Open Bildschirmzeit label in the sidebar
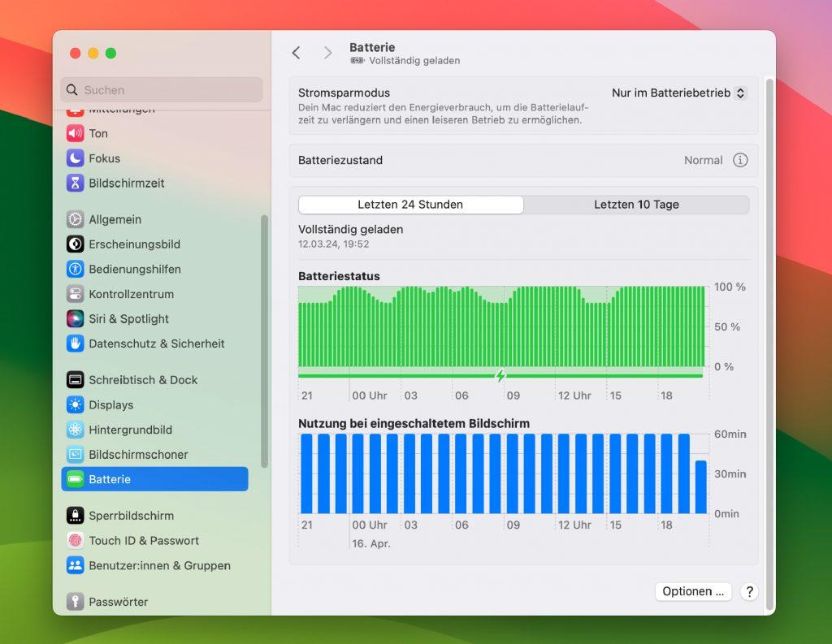832x644 pixels. 126,184
